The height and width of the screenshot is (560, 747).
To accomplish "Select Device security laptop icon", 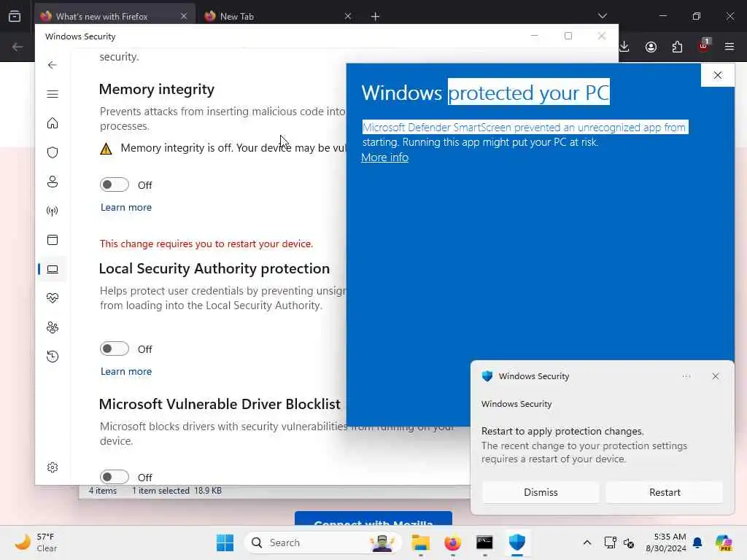I will 53,269.
